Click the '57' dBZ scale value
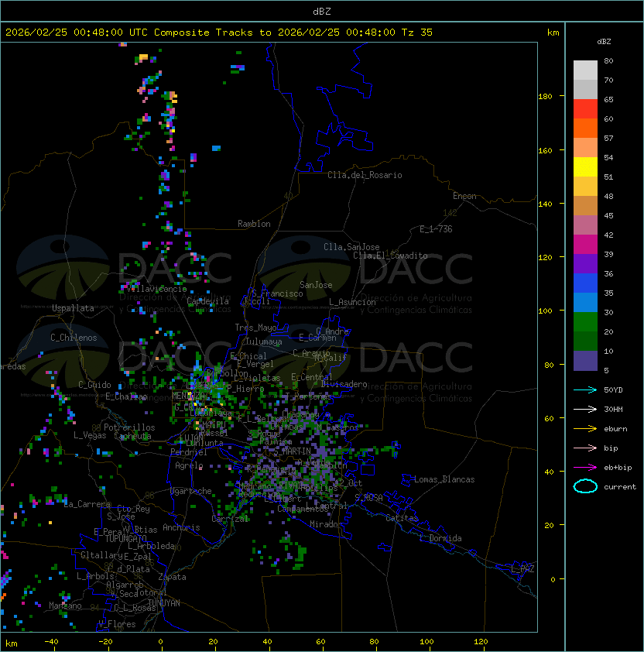Image resolution: width=644 pixels, height=652 pixels. tap(608, 139)
